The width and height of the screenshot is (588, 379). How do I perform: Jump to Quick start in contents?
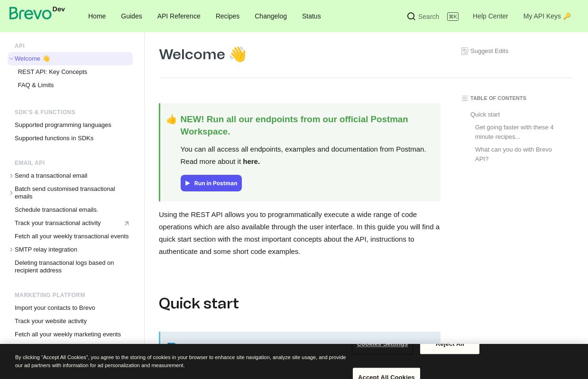point(485,115)
